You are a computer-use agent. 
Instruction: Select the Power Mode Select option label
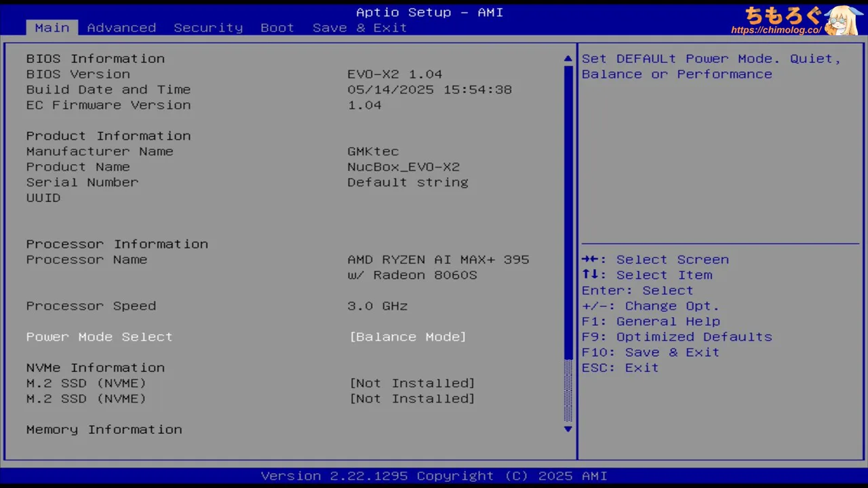(x=99, y=337)
